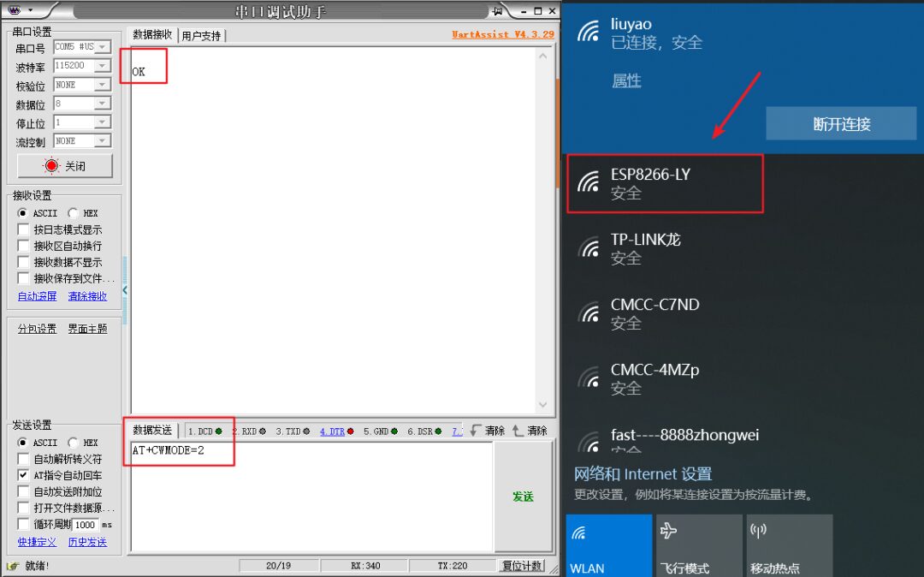Screen dimensions: 924x577
Task: Enable 接收区自动换行 checkbox
Action: (24, 246)
